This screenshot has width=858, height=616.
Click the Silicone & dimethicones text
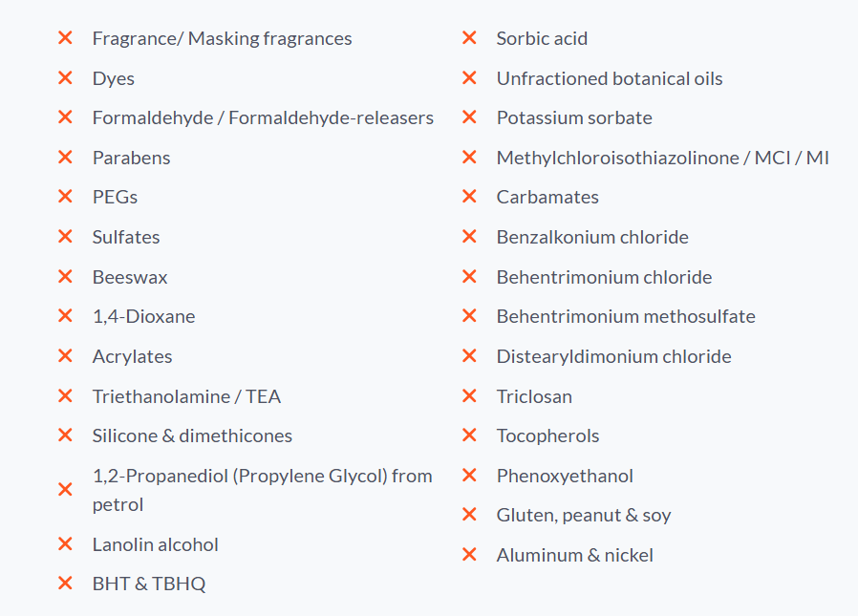point(192,435)
